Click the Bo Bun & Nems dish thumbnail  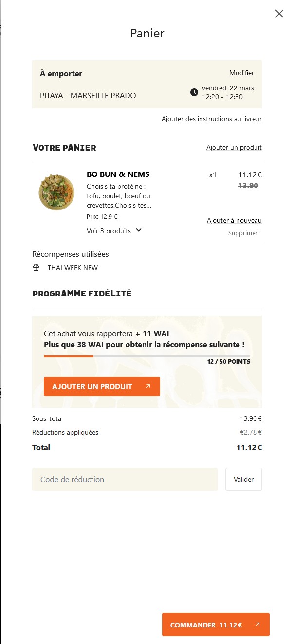(x=56, y=192)
